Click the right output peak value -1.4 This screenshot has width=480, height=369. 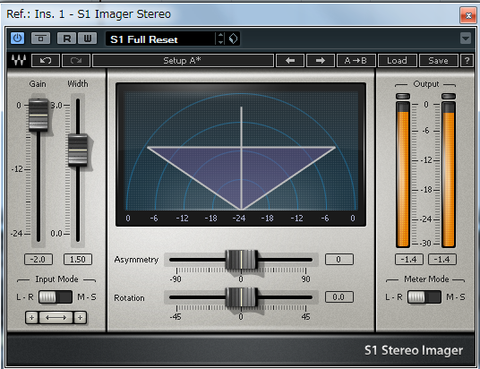coord(442,259)
